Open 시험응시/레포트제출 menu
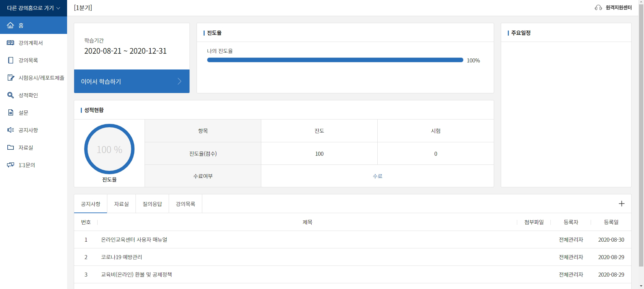This screenshot has height=289, width=644. pos(34,78)
